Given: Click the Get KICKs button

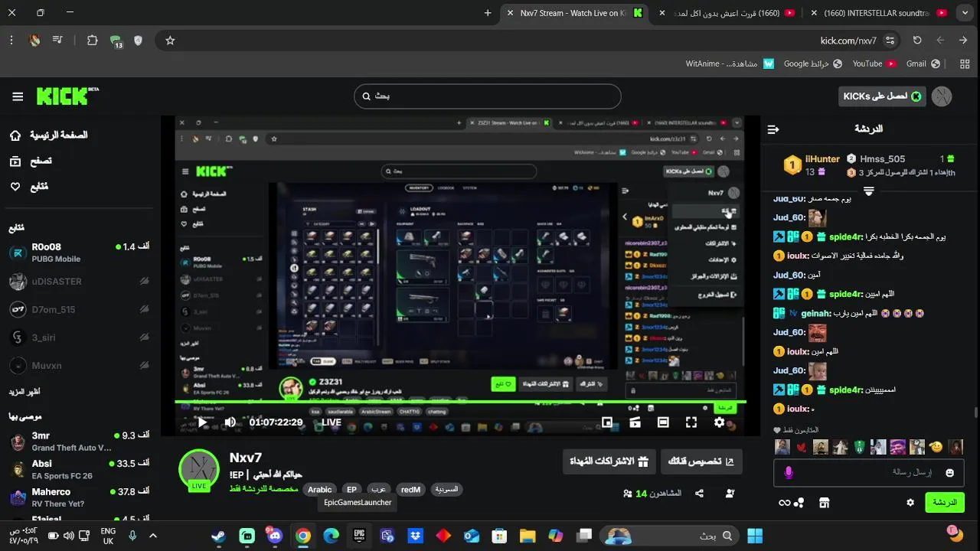Looking at the screenshot, I should pyautogui.click(x=882, y=96).
